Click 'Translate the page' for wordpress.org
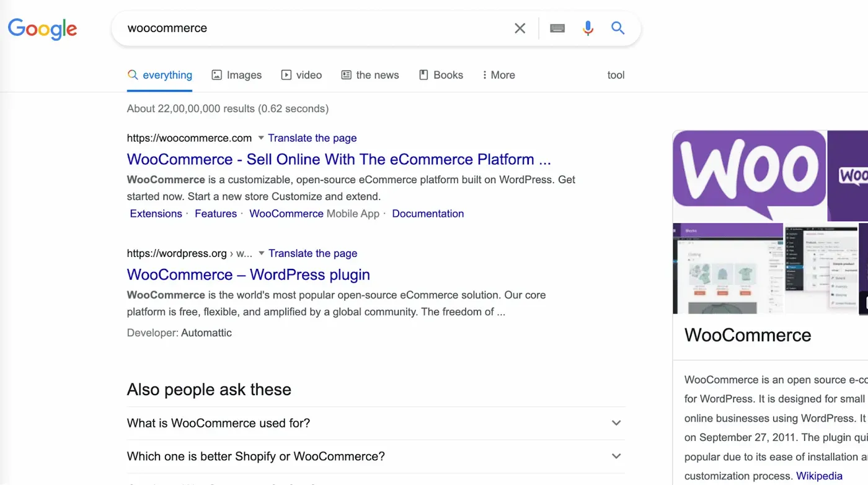The height and width of the screenshot is (485, 868). tap(313, 253)
